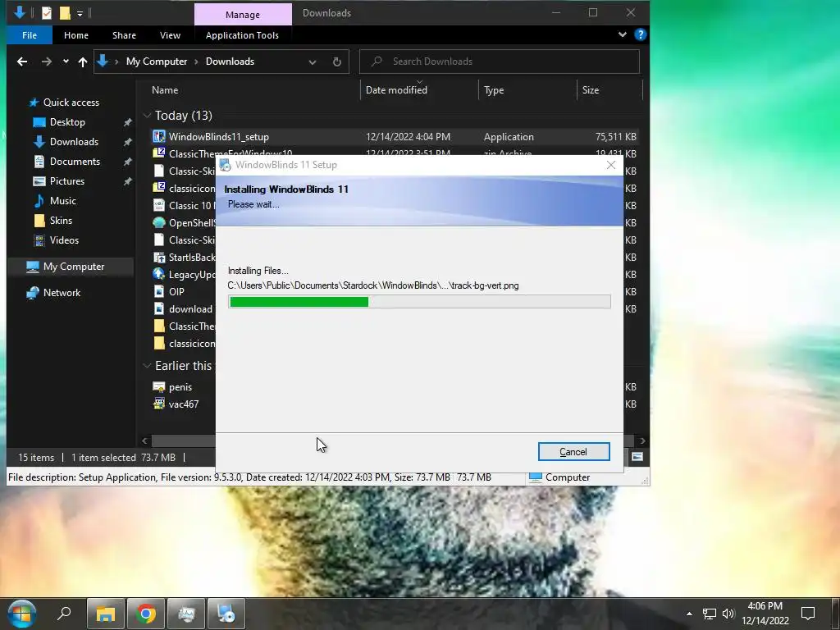Screen dimensions: 840x630
Task: Open the View ribbon tab
Action: tap(170, 35)
